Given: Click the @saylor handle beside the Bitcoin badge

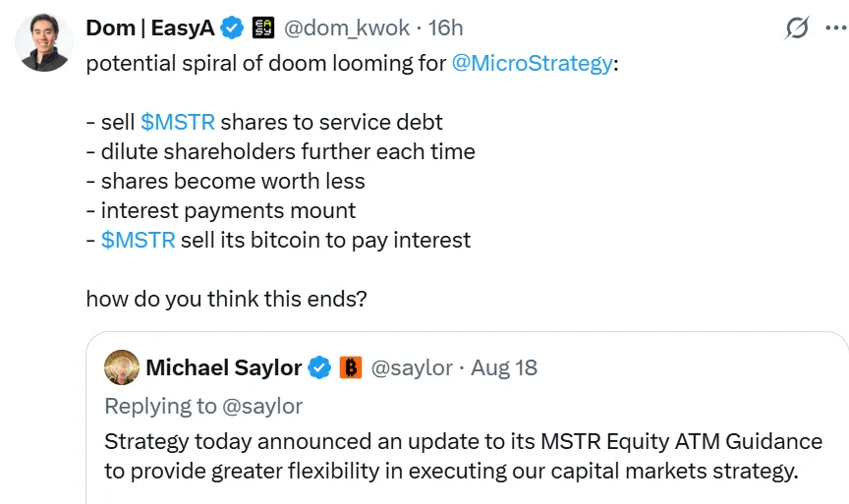Looking at the screenshot, I should (412, 368).
